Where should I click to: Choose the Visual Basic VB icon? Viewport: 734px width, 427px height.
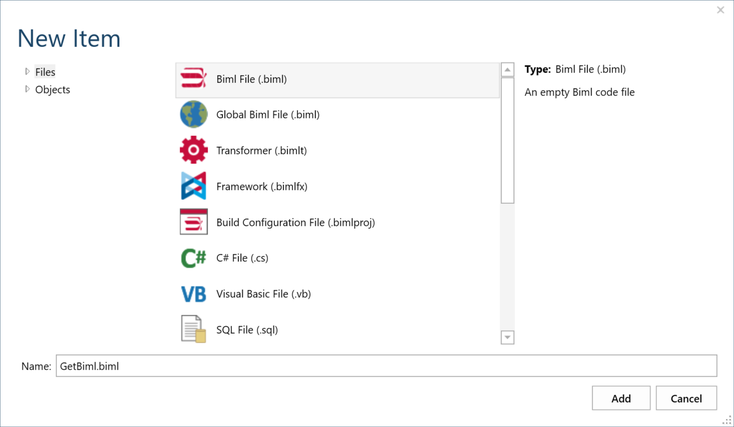(x=193, y=294)
